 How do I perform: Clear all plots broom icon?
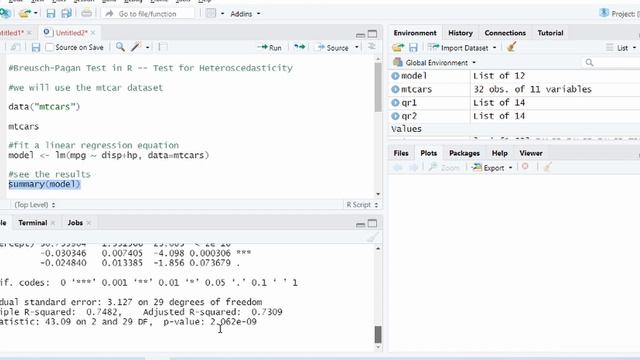pos(547,167)
